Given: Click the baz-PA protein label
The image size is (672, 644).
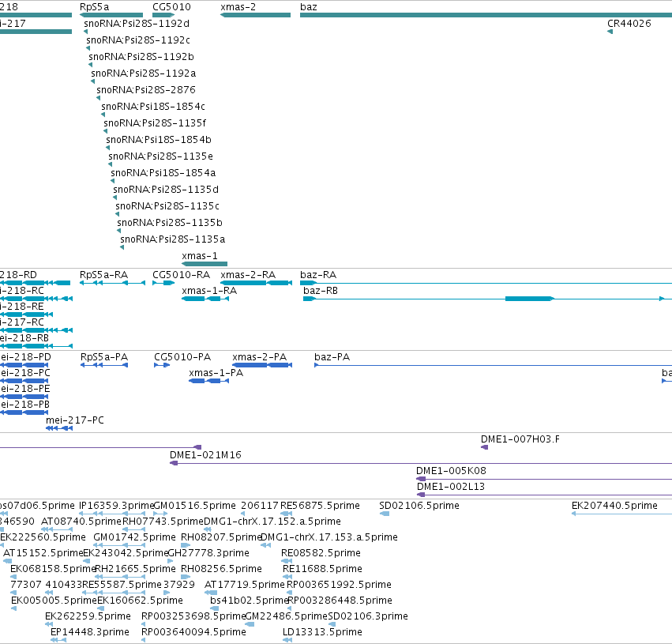Looking at the screenshot, I should coord(332,357).
